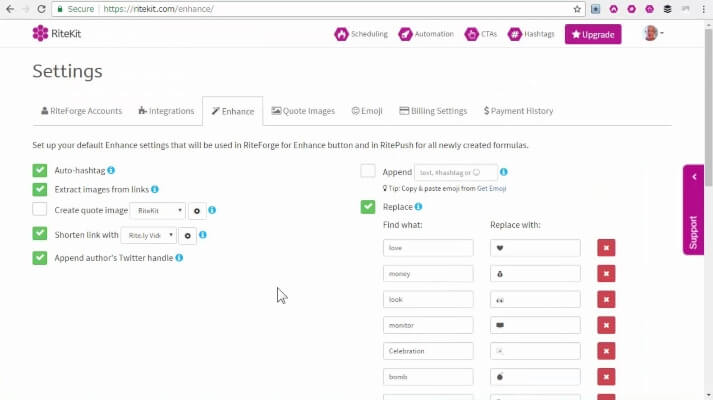The image size is (713, 400).
Task: Open link shortener settings gear
Action: click(x=188, y=236)
